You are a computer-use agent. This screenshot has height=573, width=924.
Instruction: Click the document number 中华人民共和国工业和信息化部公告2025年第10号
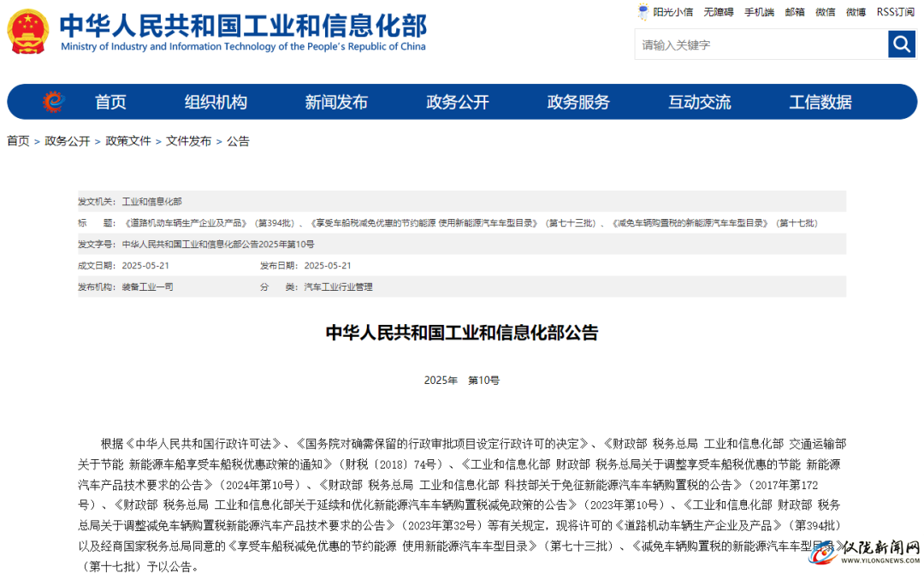[x=218, y=245]
